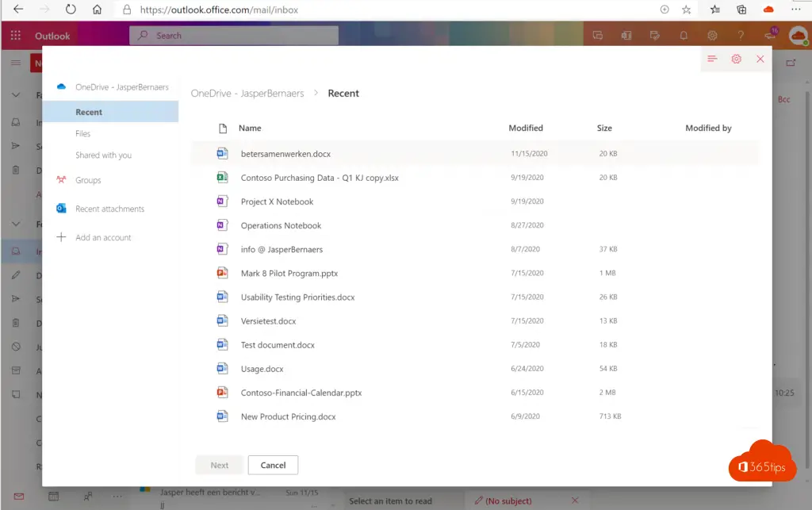
Task: Click Add an account
Action: 103,237
